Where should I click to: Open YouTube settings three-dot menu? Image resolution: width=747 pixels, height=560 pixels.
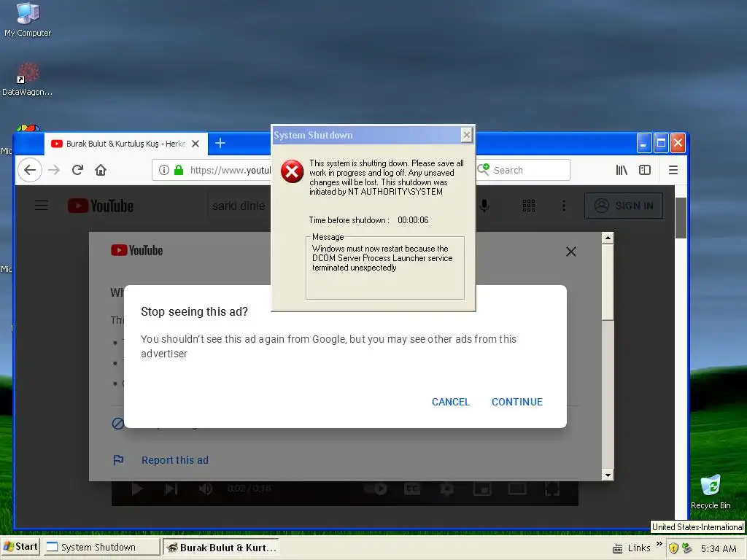click(564, 206)
